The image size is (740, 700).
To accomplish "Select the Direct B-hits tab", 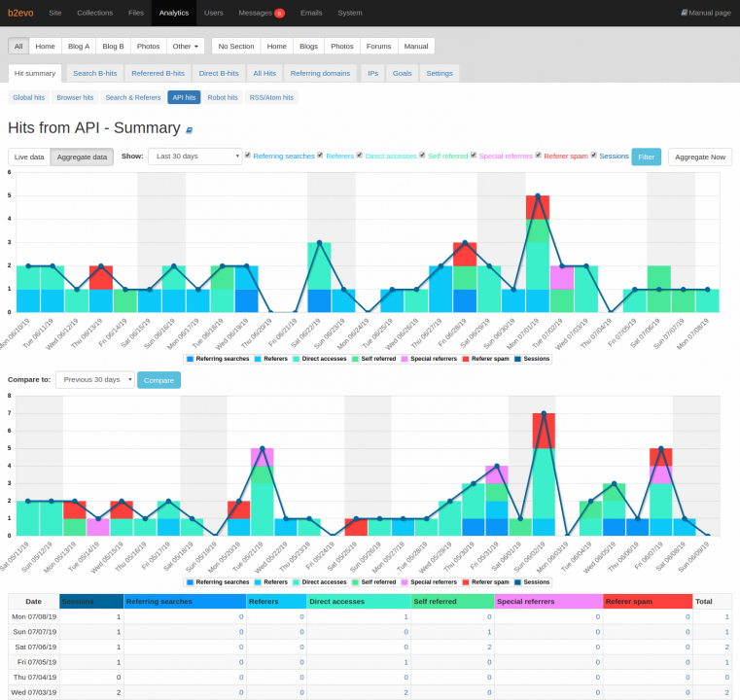I will [219, 73].
